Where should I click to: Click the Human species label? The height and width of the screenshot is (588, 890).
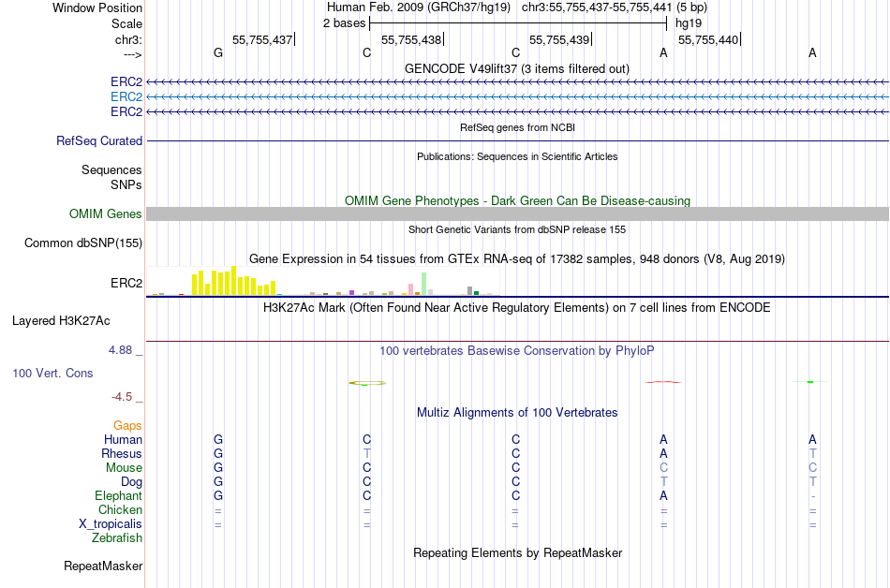point(123,439)
